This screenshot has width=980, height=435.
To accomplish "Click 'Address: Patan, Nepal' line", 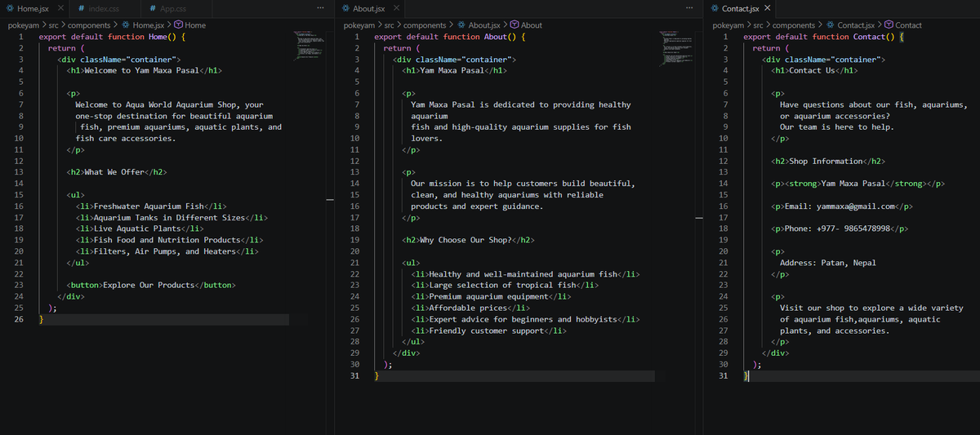I will point(828,263).
